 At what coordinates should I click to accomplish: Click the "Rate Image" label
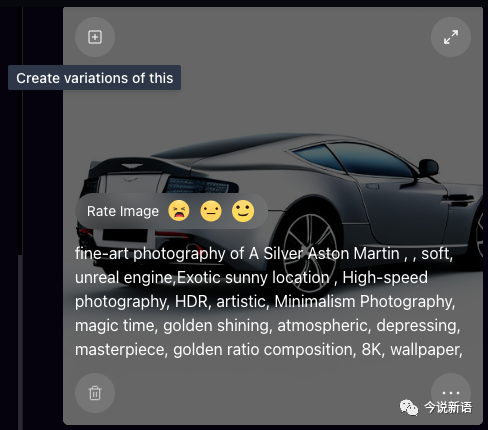(x=123, y=211)
